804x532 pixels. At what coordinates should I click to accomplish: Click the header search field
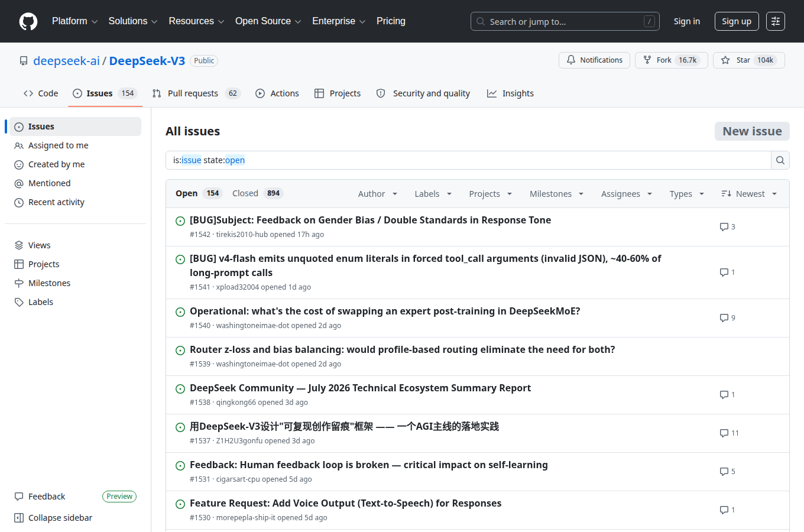pyautogui.click(x=565, y=21)
